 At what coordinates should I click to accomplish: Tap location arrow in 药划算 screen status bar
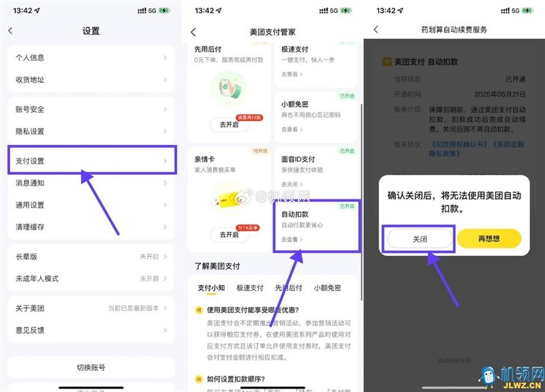coord(401,10)
